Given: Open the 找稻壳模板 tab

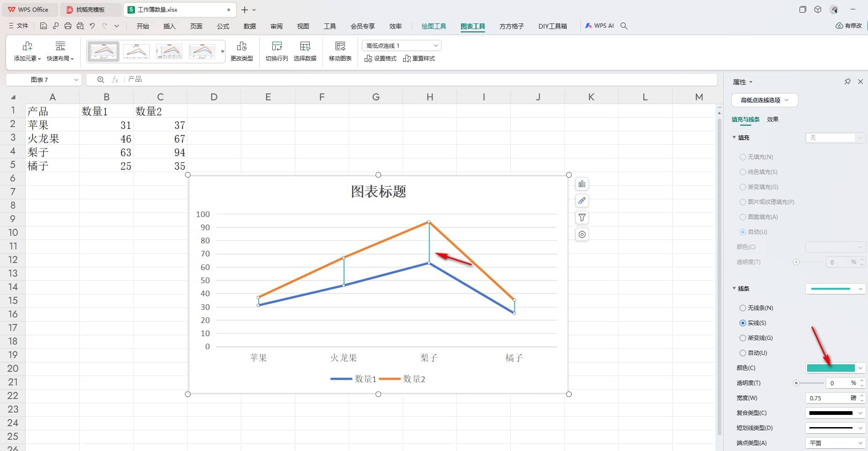Looking at the screenshot, I should [90, 9].
